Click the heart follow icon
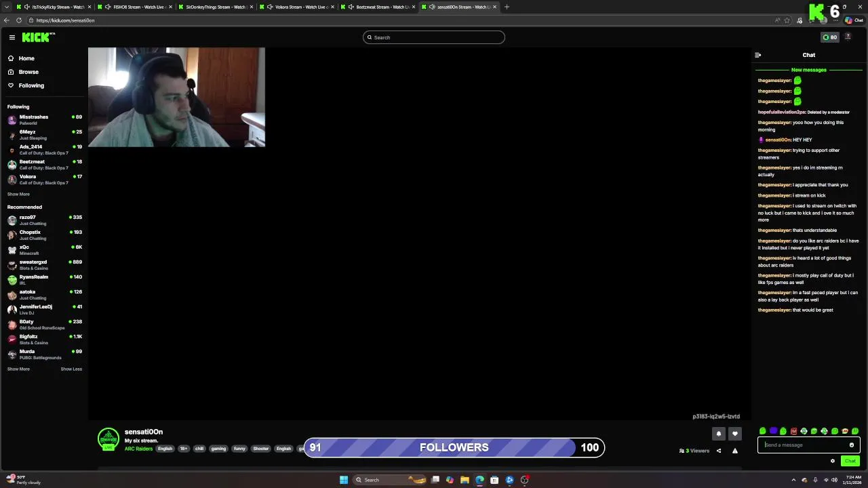Viewport: 868px width, 488px height. click(x=735, y=434)
